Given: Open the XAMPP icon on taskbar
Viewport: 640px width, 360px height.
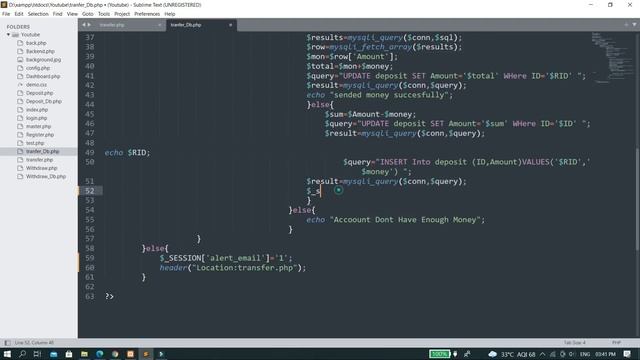Looking at the screenshot, I should [x=130, y=354].
